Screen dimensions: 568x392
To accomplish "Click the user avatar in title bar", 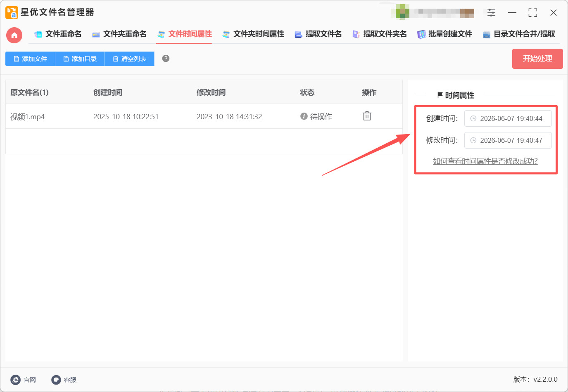I will pos(402,13).
